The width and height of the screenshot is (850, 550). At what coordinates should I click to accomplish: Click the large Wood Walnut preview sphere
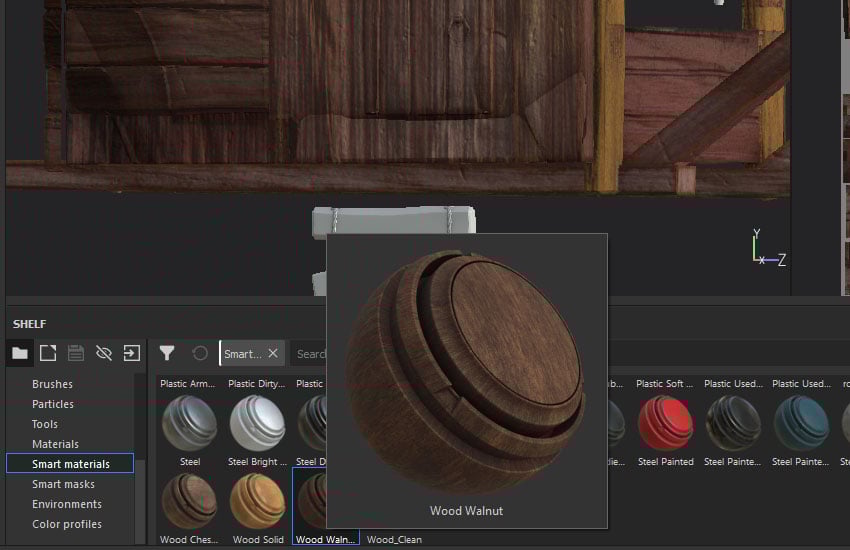pos(466,372)
